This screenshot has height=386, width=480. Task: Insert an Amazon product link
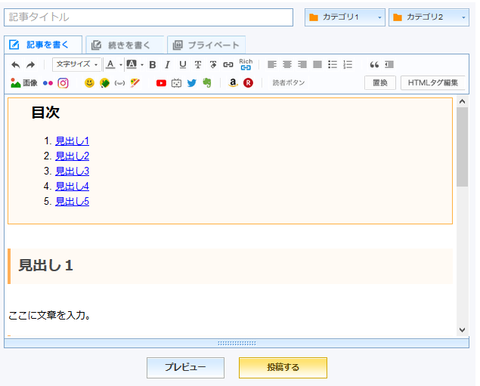(x=233, y=83)
